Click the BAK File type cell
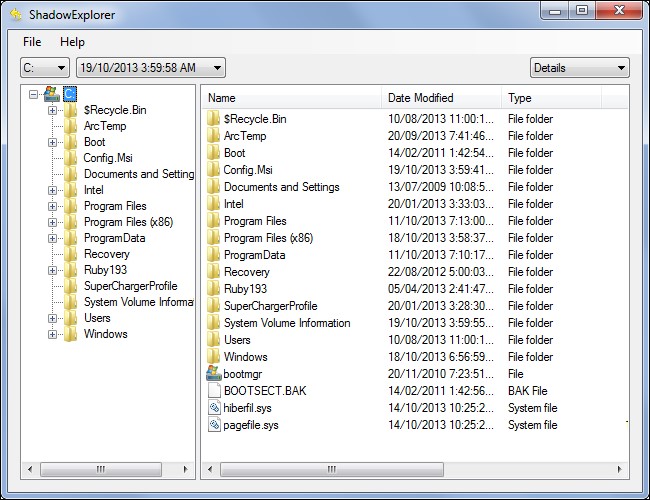 pos(527,391)
